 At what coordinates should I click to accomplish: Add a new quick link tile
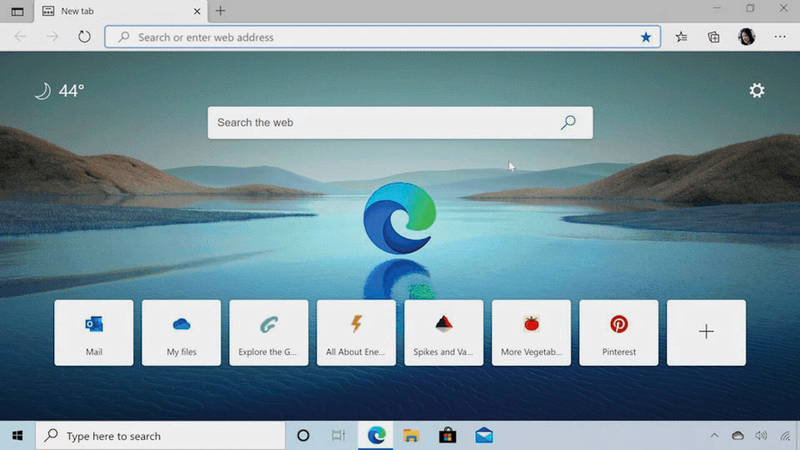(706, 332)
